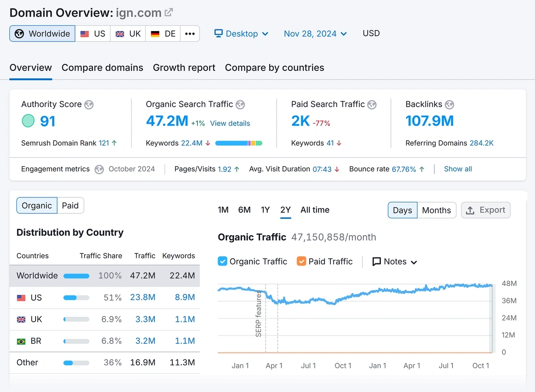535x392 pixels.
Task: Open the USD currency selector
Action: 371,33
